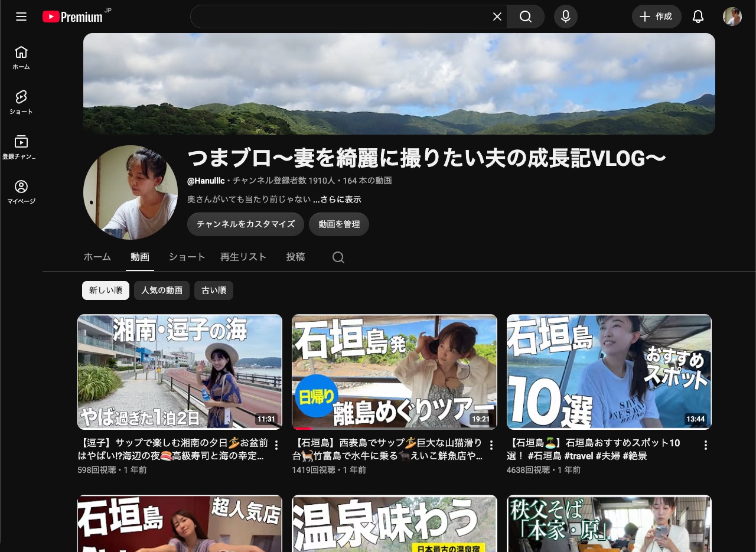Open マイページ in the sidebar
This screenshot has width=756, height=552.
coord(21,192)
